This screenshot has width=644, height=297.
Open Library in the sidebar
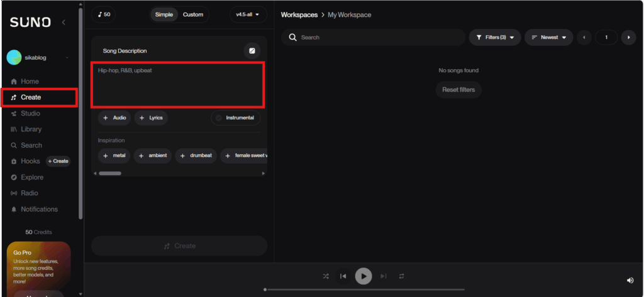click(x=31, y=129)
